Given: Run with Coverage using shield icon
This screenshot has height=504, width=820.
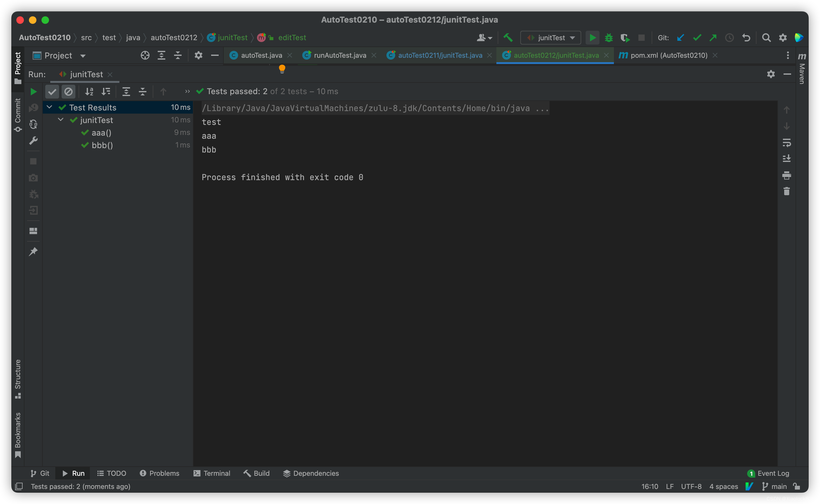Looking at the screenshot, I should coord(625,38).
